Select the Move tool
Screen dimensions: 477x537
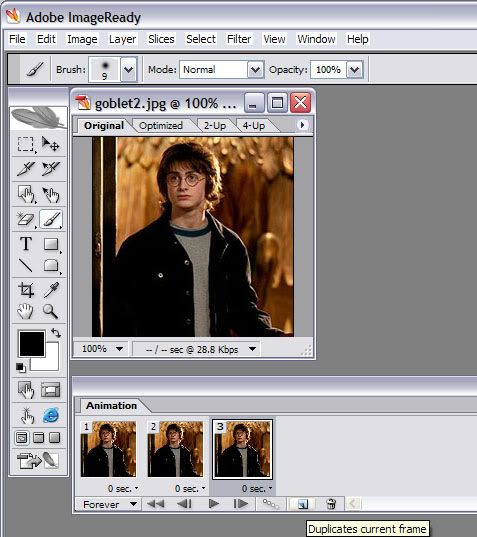coord(50,144)
